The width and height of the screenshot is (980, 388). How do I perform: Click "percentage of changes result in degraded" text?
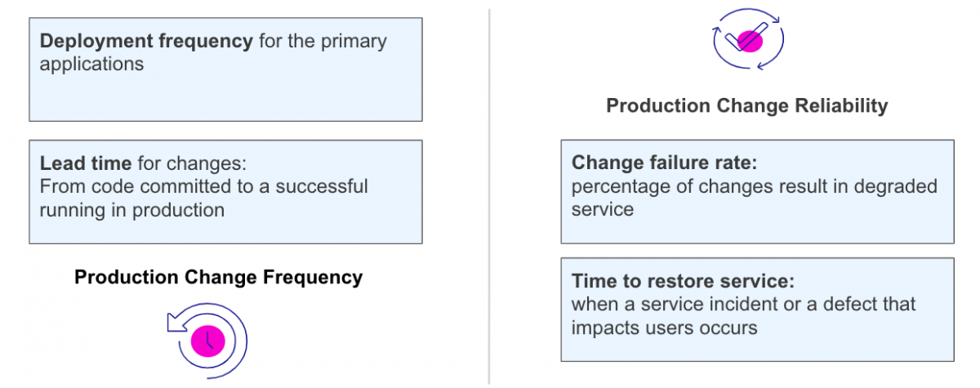754,186
